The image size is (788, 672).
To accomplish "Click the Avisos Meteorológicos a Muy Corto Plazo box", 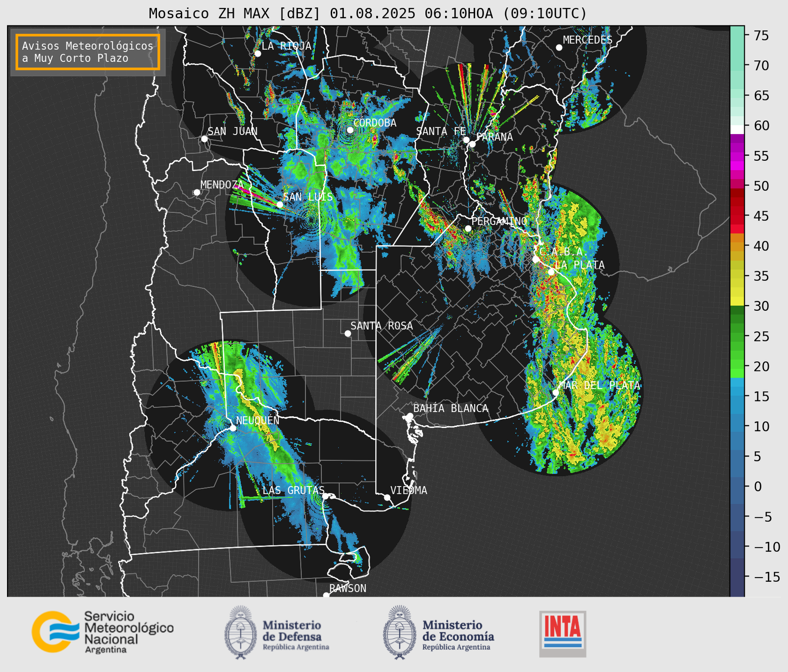I will (x=88, y=52).
